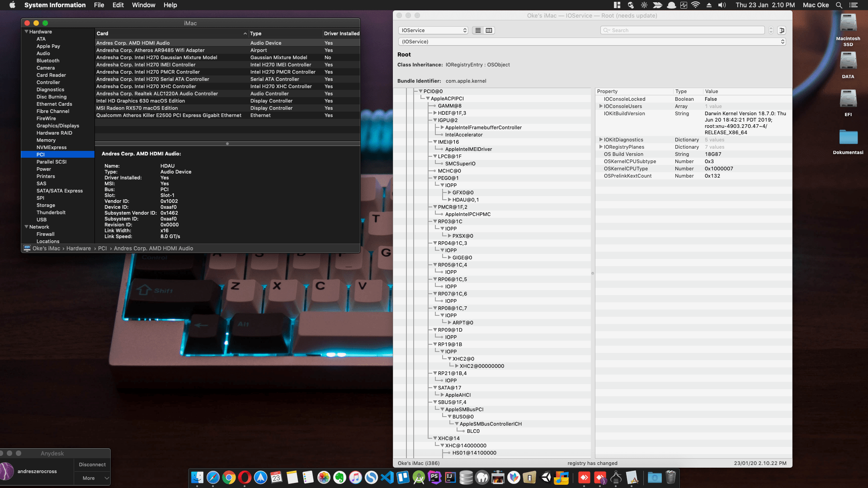Open the Trash in the Dock
The width and height of the screenshot is (868, 488).
[x=671, y=477]
